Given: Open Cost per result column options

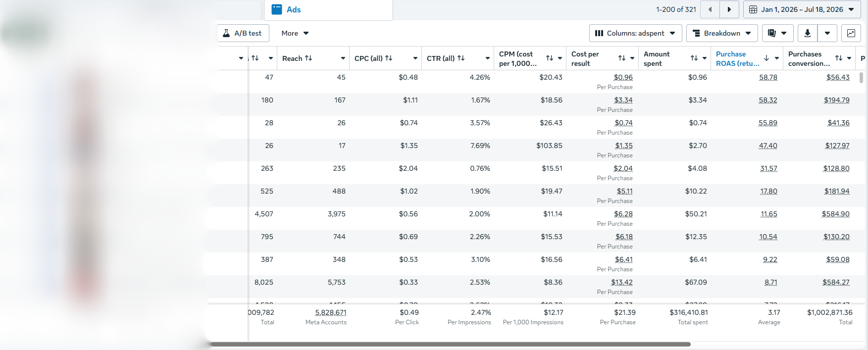Looking at the screenshot, I should pos(632,58).
